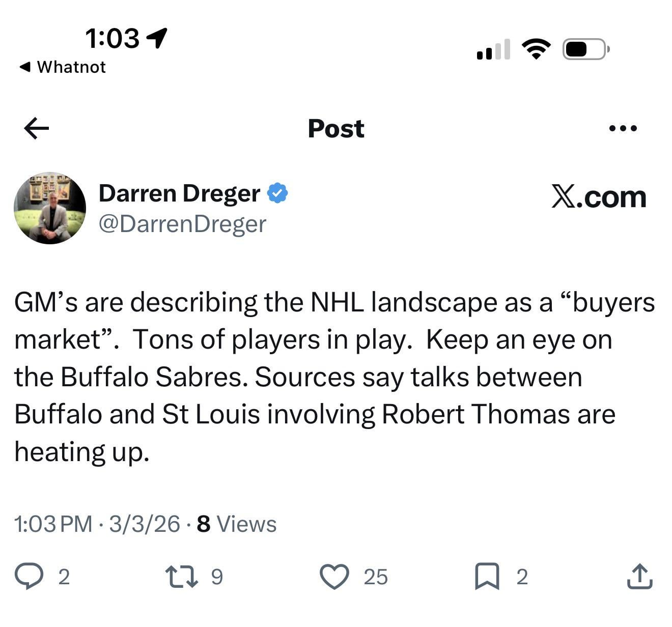Open the Darren Dreger display name
The height and width of the screenshot is (627, 672).
point(179,193)
